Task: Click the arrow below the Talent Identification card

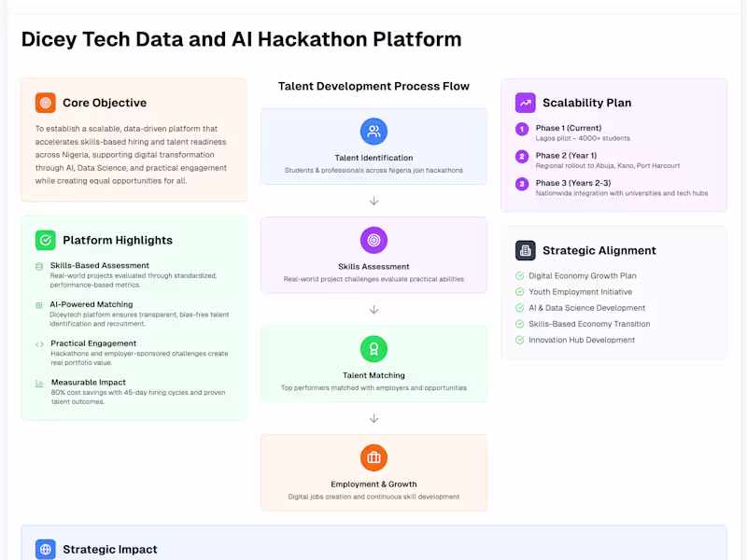Action: (x=373, y=201)
